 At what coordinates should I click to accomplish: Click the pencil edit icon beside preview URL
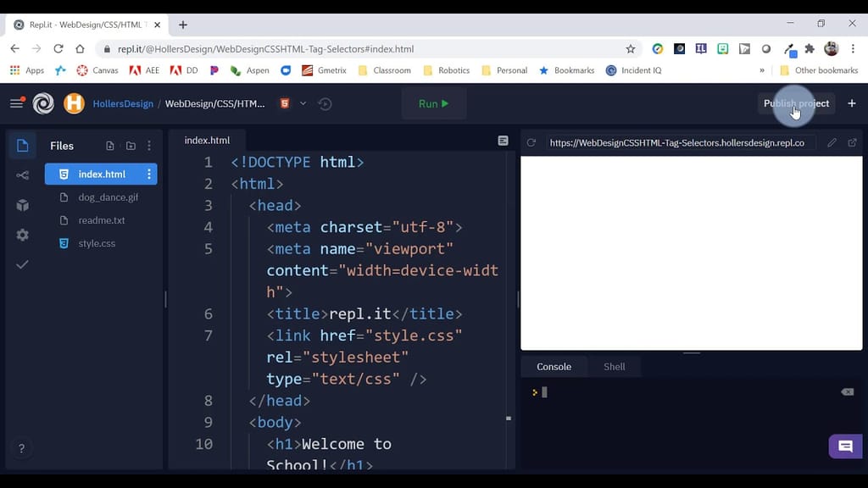click(x=833, y=144)
